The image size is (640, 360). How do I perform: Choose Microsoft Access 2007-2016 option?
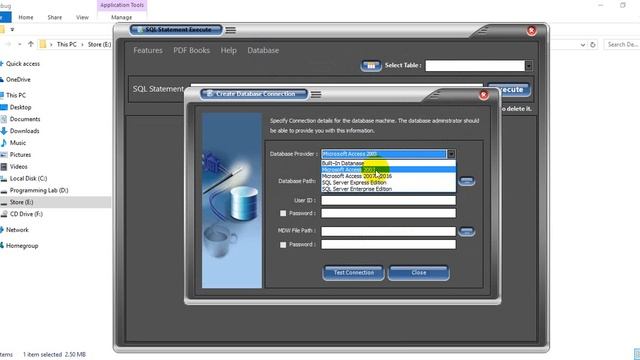click(x=388, y=176)
